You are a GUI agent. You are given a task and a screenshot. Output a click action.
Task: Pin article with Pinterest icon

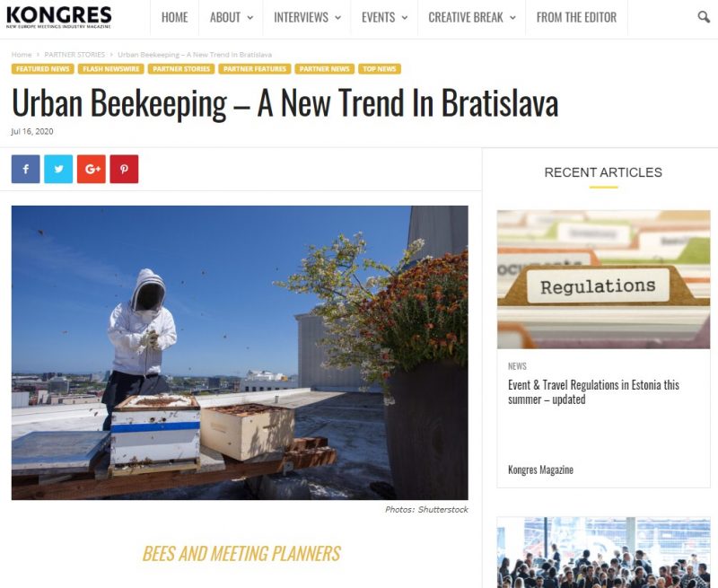coord(124,169)
